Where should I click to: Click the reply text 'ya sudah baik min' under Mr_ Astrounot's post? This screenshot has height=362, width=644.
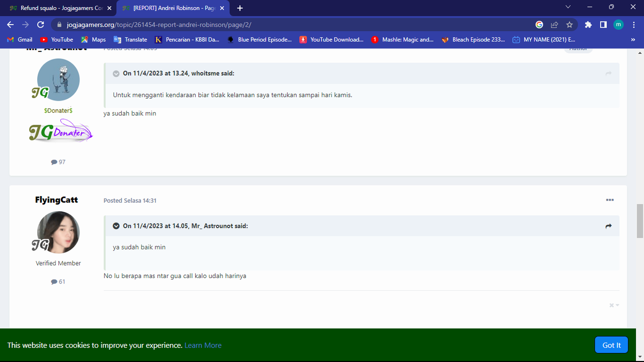tap(130, 114)
